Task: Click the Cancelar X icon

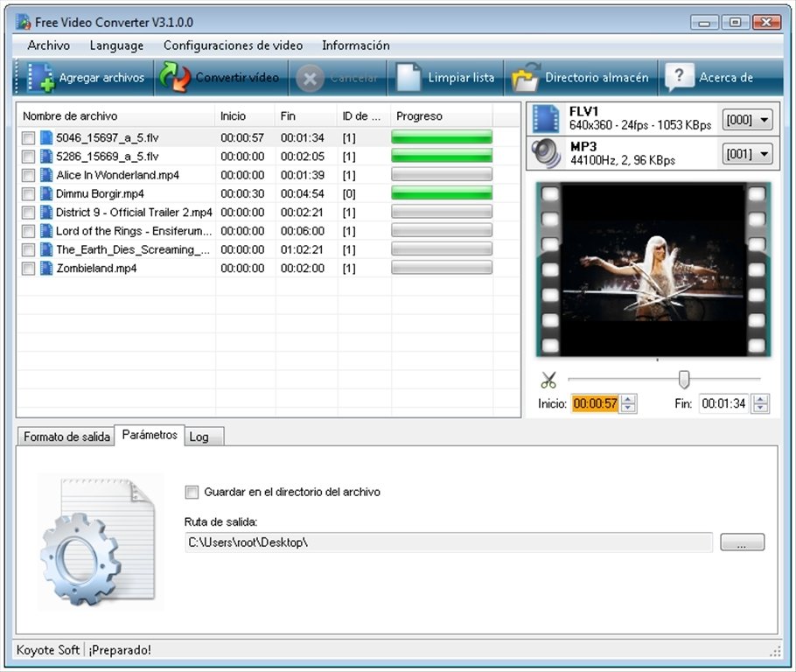Action: 310,79
